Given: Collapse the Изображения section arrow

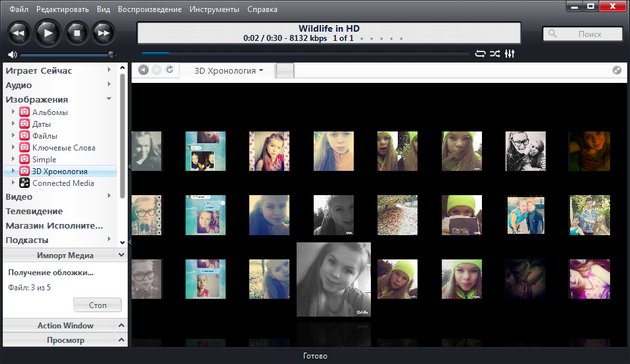Looking at the screenshot, I should 109,99.
